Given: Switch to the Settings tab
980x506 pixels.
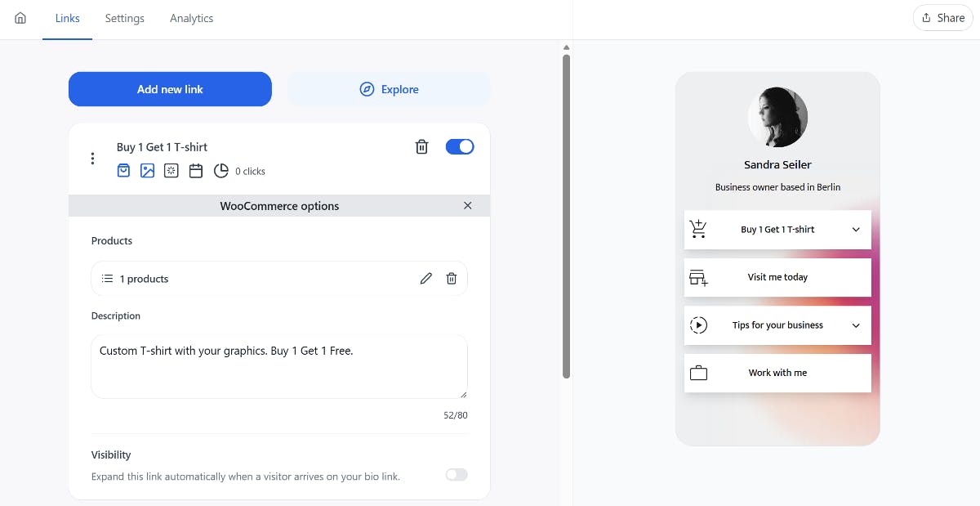Looking at the screenshot, I should pyautogui.click(x=124, y=18).
